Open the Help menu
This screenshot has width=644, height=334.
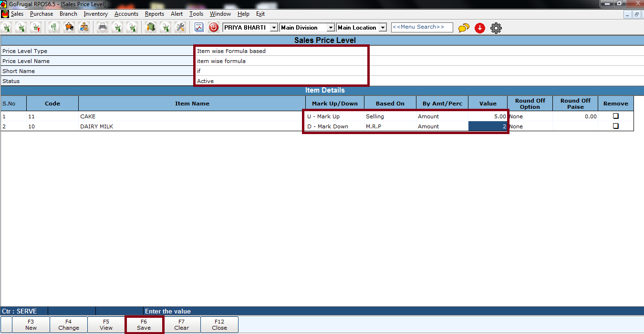pyautogui.click(x=243, y=14)
